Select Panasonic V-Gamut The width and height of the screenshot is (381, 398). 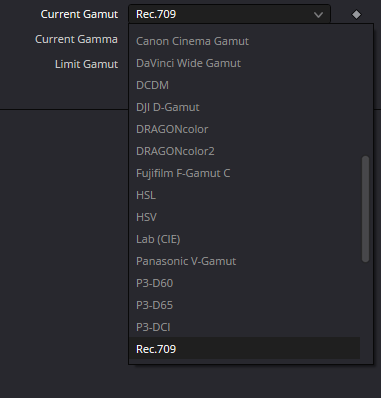[244, 261]
